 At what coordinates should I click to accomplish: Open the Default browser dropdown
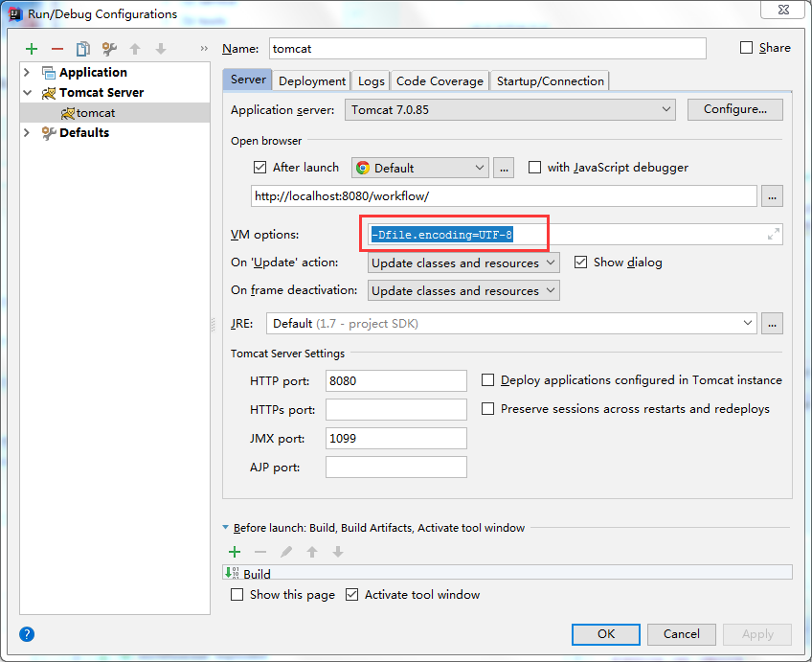[420, 168]
